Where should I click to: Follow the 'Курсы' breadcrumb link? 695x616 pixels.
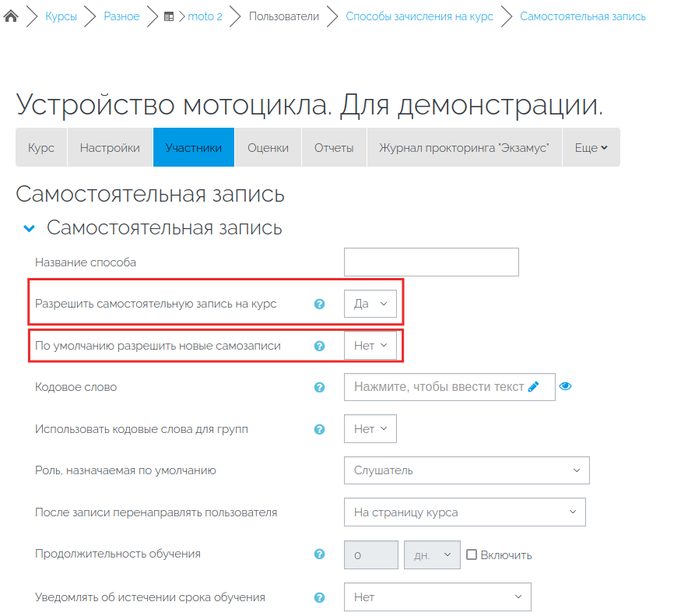coord(61,16)
